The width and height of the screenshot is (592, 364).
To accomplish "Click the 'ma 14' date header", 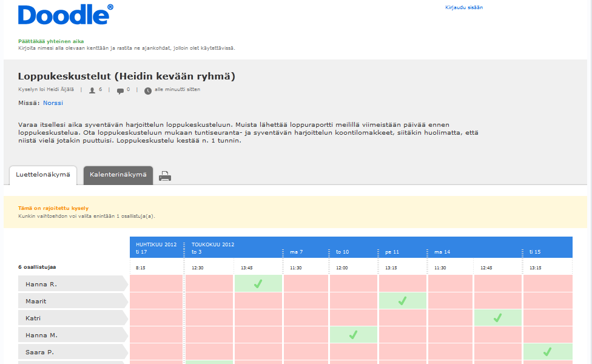I will pos(442,252).
